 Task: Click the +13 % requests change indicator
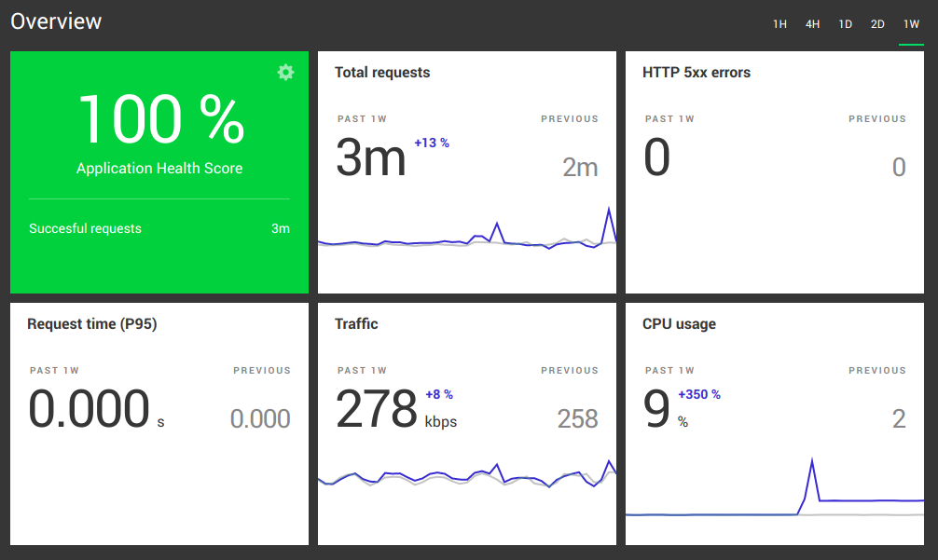coord(432,143)
